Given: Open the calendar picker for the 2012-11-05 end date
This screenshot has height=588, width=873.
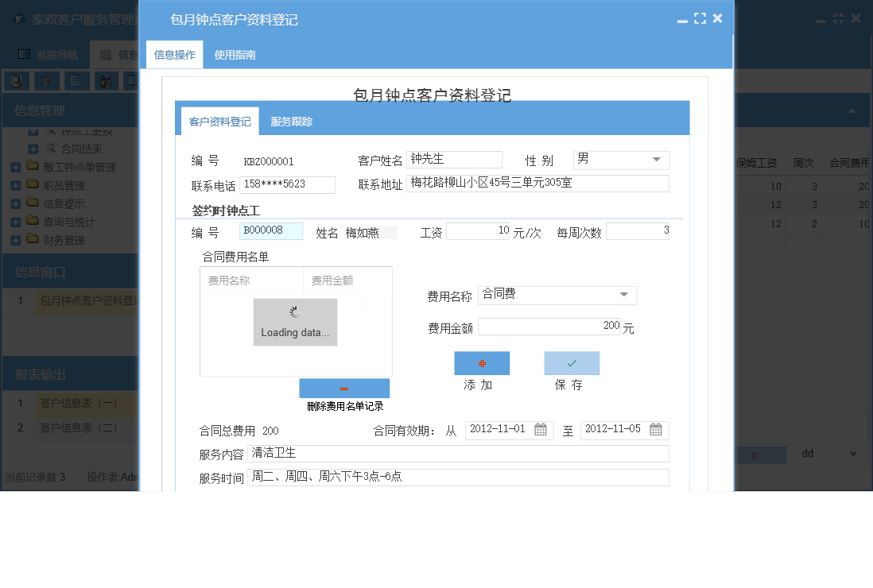Looking at the screenshot, I should [x=655, y=430].
